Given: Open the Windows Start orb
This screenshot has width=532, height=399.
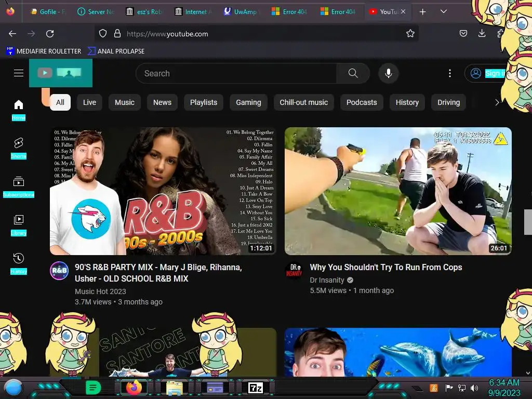Looking at the screenshot, I should point(14,388).
